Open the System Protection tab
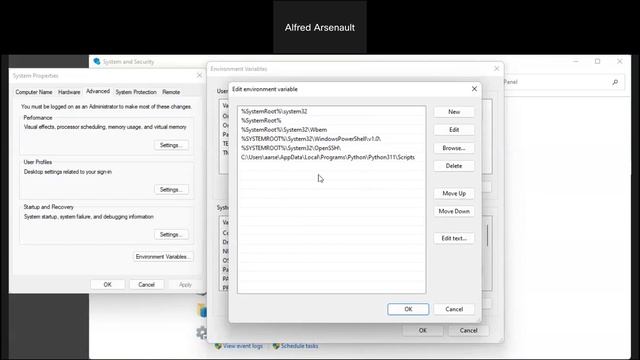This screenshot has width=640, height=360. [x=136, y=92]
